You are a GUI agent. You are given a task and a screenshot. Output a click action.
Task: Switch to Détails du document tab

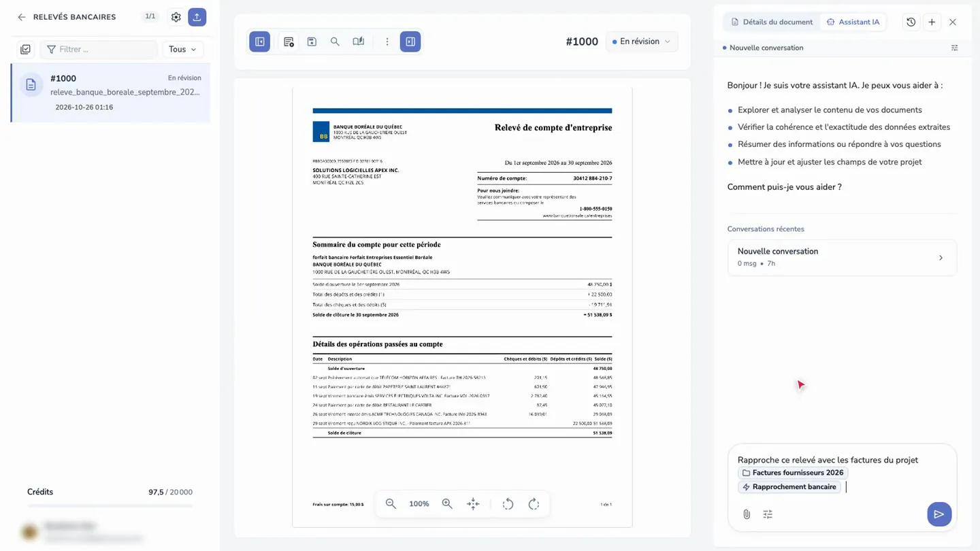pos(772,22)
